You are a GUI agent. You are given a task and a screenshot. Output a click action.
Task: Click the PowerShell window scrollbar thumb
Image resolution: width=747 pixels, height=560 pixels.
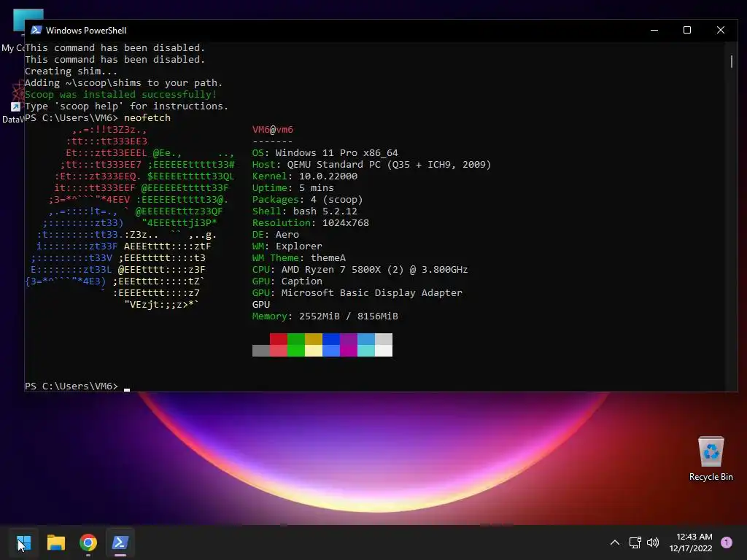tap(731, 61)
